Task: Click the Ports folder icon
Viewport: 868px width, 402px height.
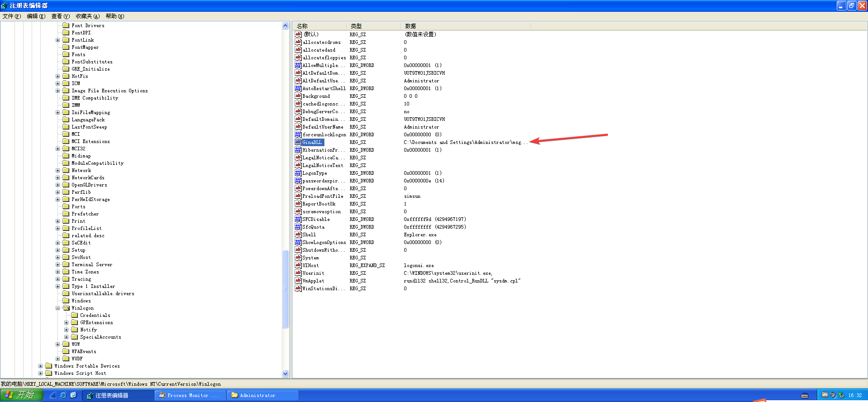Action: point(66,206)
